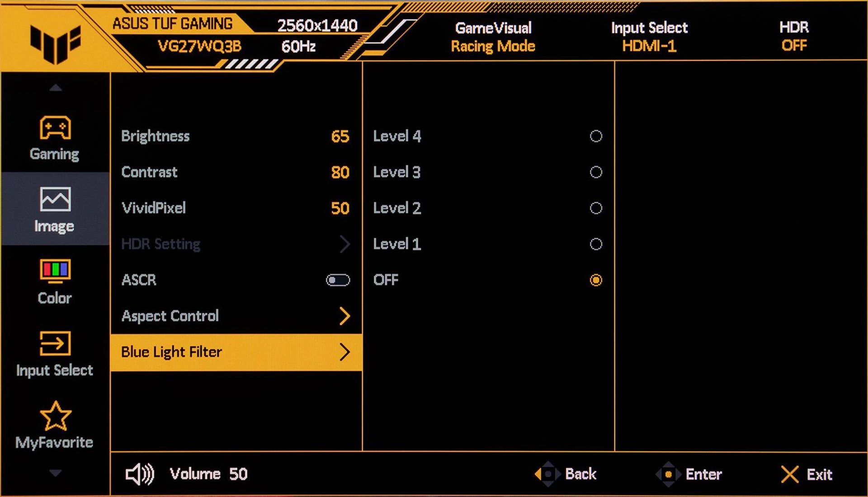Open the Gaming controller icon section
The width and height of the screenshot is (868, 497).
[x=55, y=128]
